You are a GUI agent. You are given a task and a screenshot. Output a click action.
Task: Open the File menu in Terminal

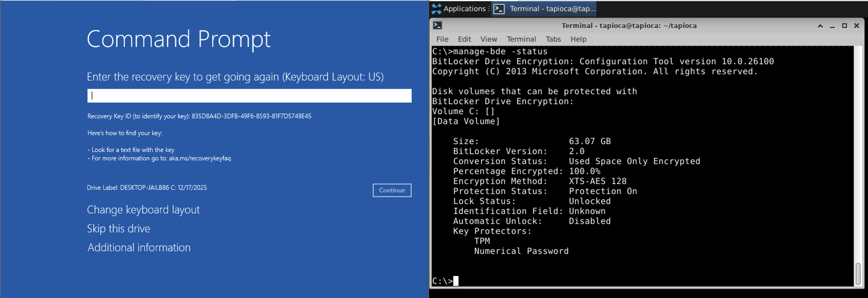[442, 39]
